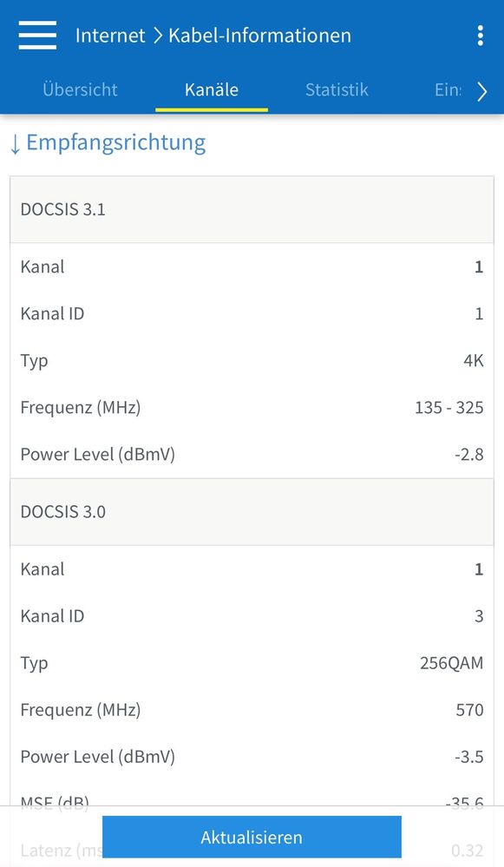Click the down arrow beside Empfangsrichtung

[x=16, y=142]
